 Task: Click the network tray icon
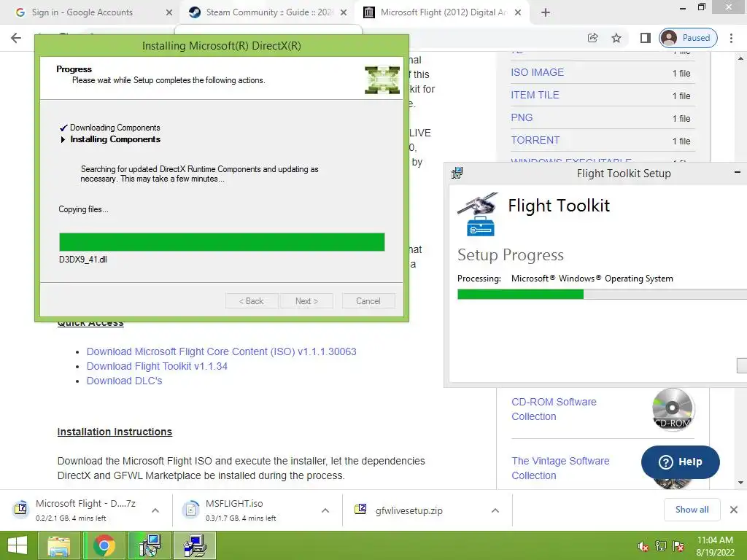click(x=661, y=546)
